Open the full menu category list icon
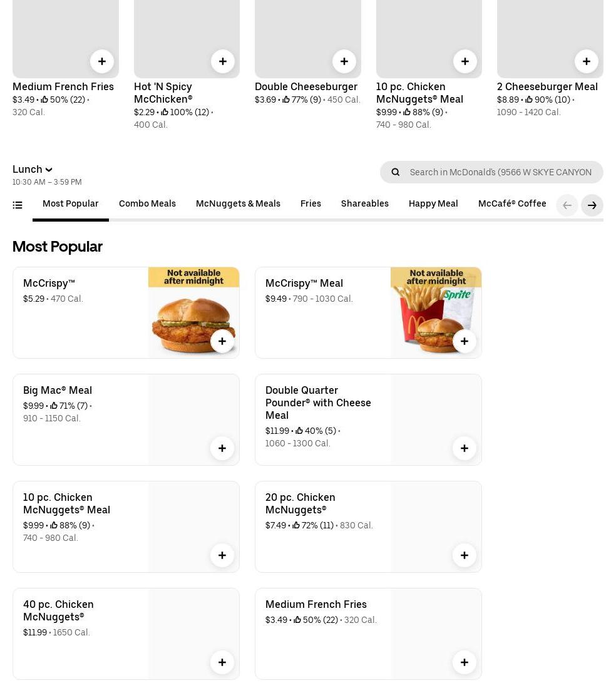 [x=18, y=205]
